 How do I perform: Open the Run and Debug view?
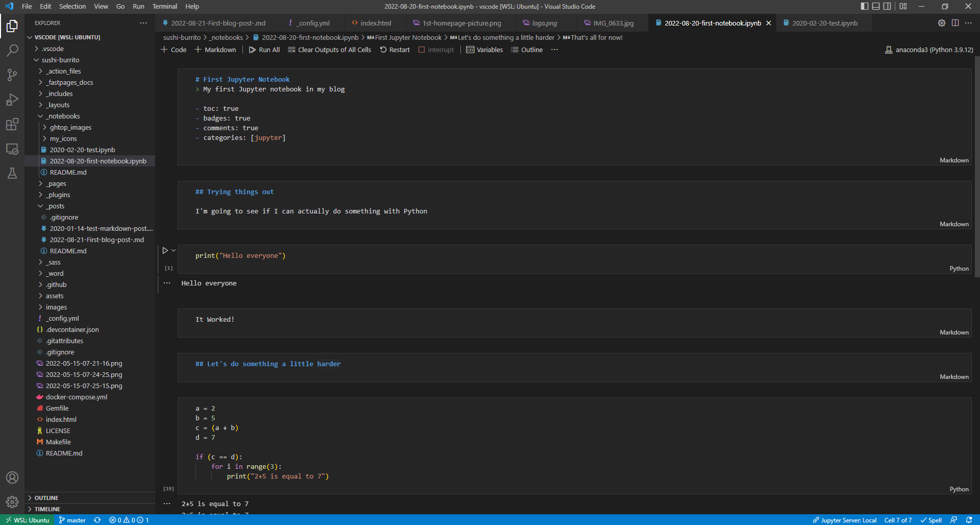12,100
